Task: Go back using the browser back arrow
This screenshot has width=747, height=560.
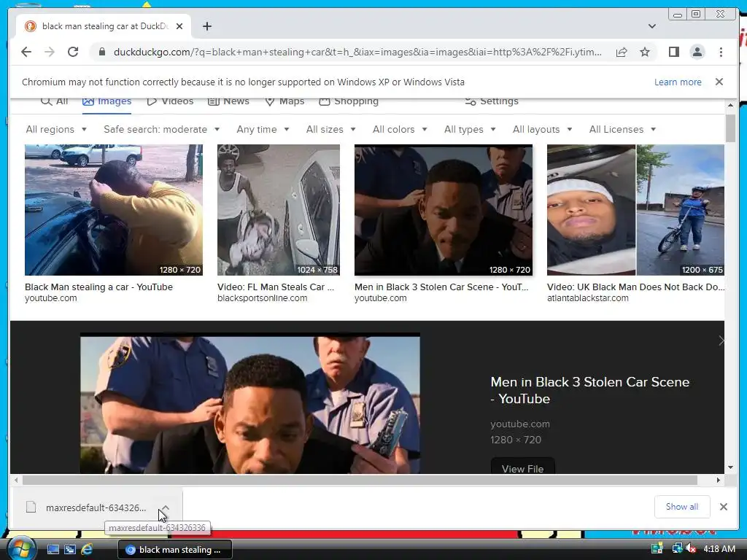Action: click(26, 52)
